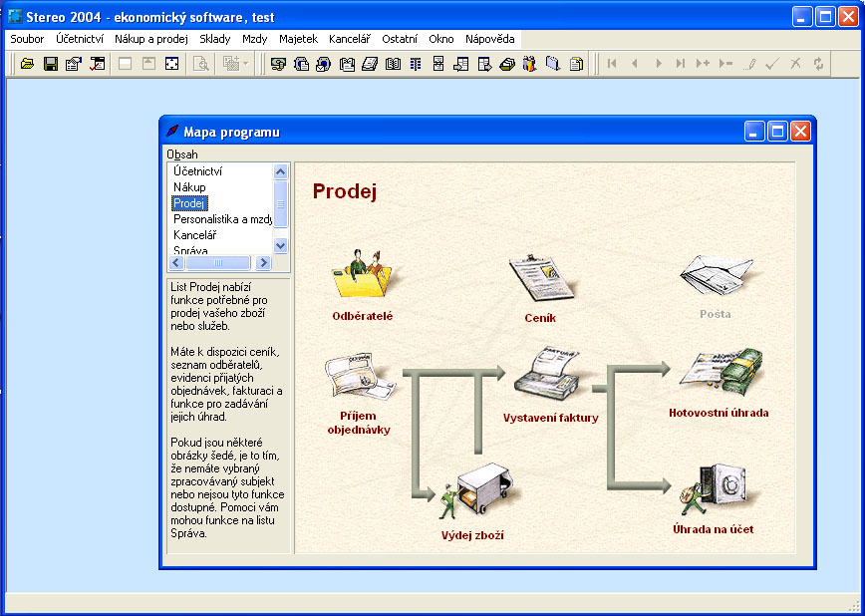This screenshot has width=865, height=616.
Task: Click the last record navigation arrow
Action: click(681, 64)
